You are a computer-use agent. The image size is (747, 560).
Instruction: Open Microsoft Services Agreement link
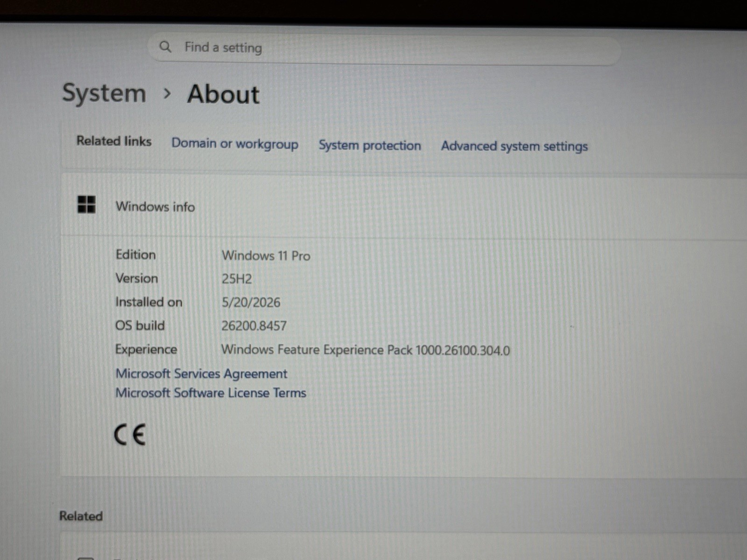[x=201, y=374]
